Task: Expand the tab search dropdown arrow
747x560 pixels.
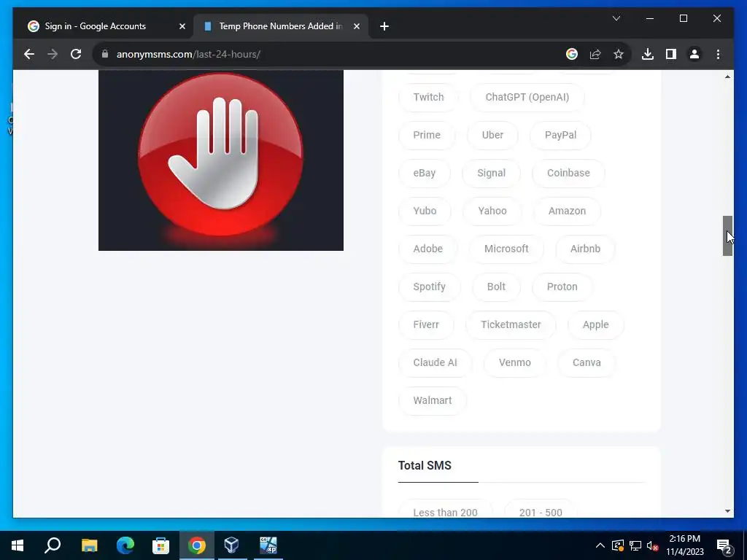Action: tap(616, 18)
